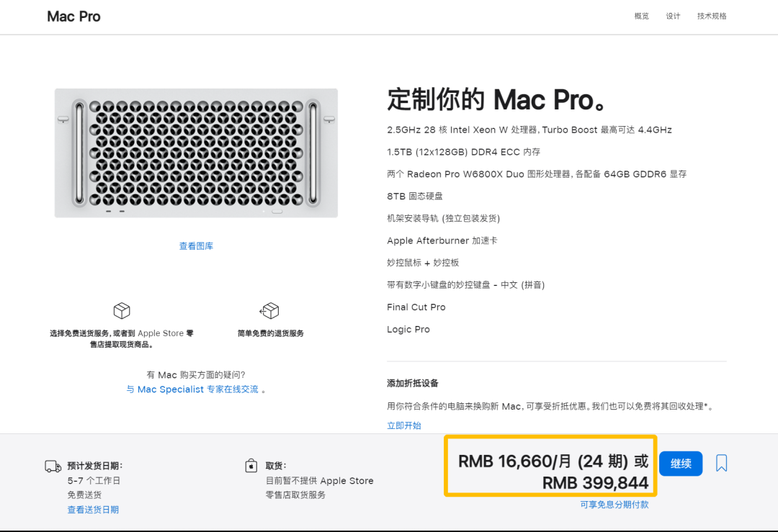Click the free returns box icon
778x532 pixels.
(269, 311)
